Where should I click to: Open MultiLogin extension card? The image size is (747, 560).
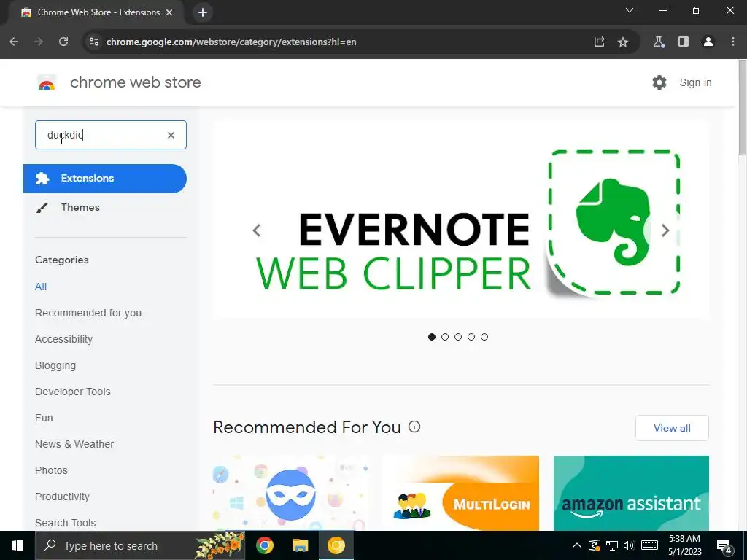(x=461, y=493)
